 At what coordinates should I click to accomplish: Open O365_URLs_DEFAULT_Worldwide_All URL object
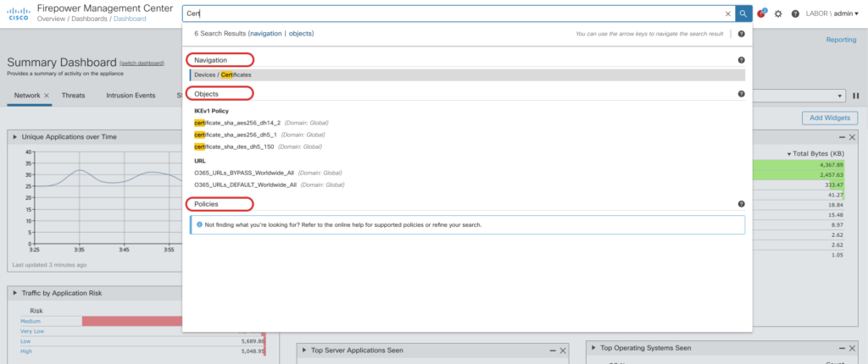coord(246,185)
